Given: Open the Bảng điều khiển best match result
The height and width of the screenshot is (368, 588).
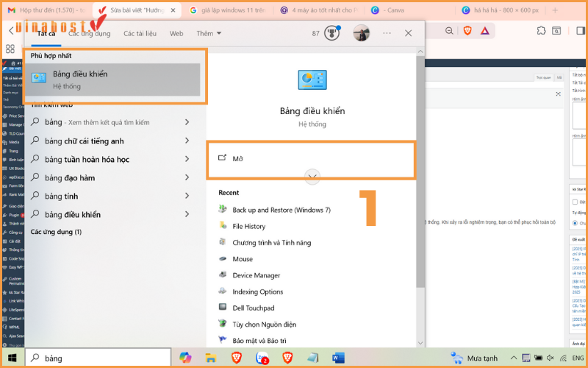Looking at the screenshot, I should (x=114, y=79).
